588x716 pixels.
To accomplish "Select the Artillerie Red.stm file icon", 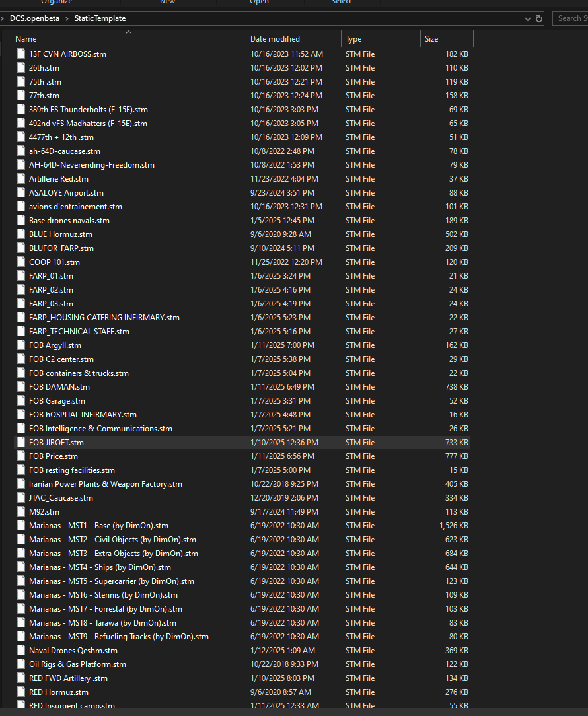I will pos(20,178).
